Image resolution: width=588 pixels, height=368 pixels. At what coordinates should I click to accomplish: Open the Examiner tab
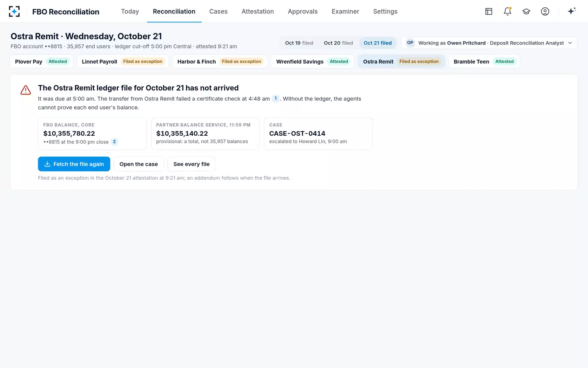[x=345, y=11]
